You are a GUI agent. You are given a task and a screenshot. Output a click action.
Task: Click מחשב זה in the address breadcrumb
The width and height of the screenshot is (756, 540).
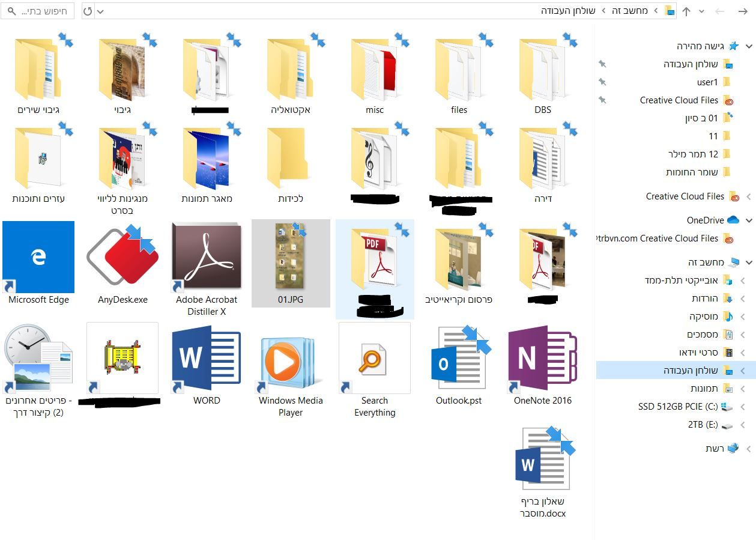pyautogui.click(x=630, y=11)
